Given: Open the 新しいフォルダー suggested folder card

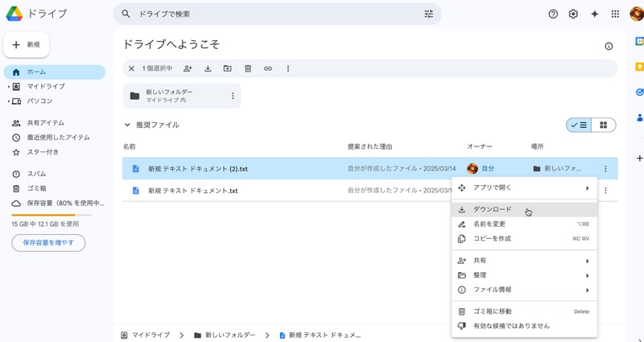Looking at the screenshot, I should pyautogui.click(x=182, y=96).
